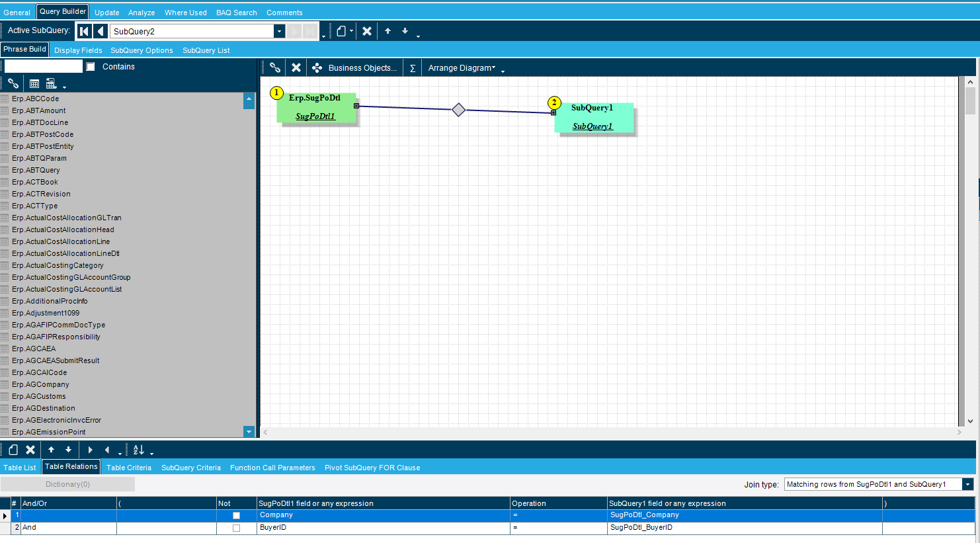Screen dimensions: 980x543
Task: Switch to the Display Fields tab
Action: pyautogui.click(x=78, y=50)
